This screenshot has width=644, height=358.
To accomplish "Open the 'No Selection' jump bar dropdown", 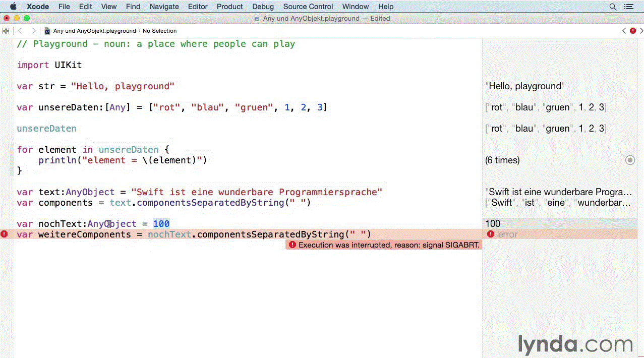I will (x=159, y=31).
